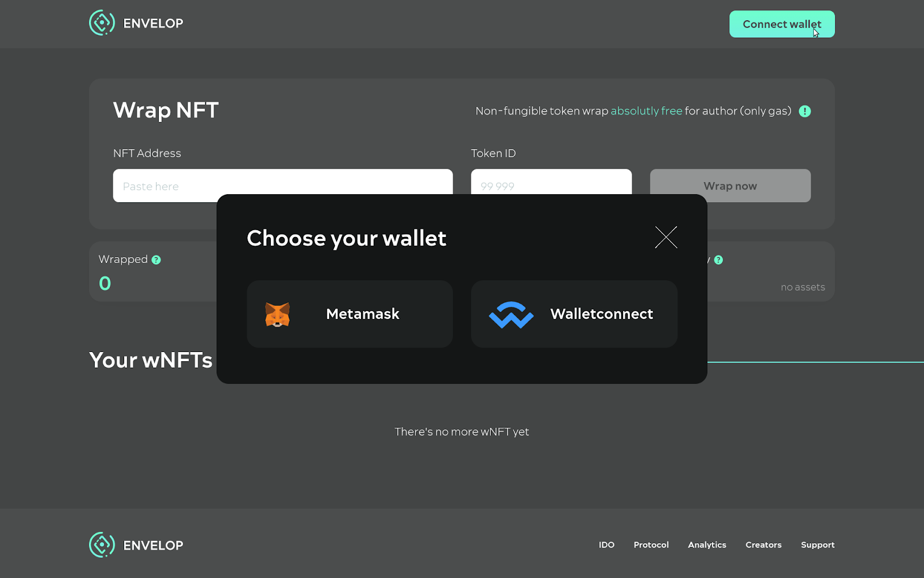Close the Choose your wallet dialog

[666, 238]
